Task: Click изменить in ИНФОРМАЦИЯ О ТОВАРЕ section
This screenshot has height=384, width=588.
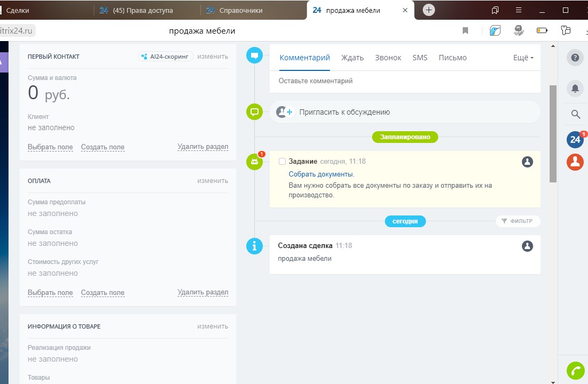Action: tap(213, 326)
